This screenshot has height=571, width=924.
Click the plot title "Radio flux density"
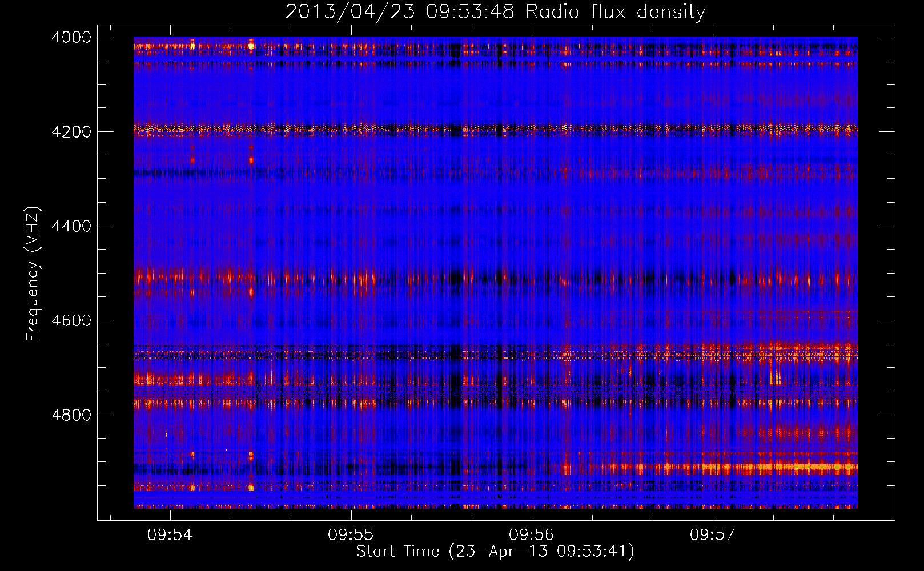[x=616, y=12]
